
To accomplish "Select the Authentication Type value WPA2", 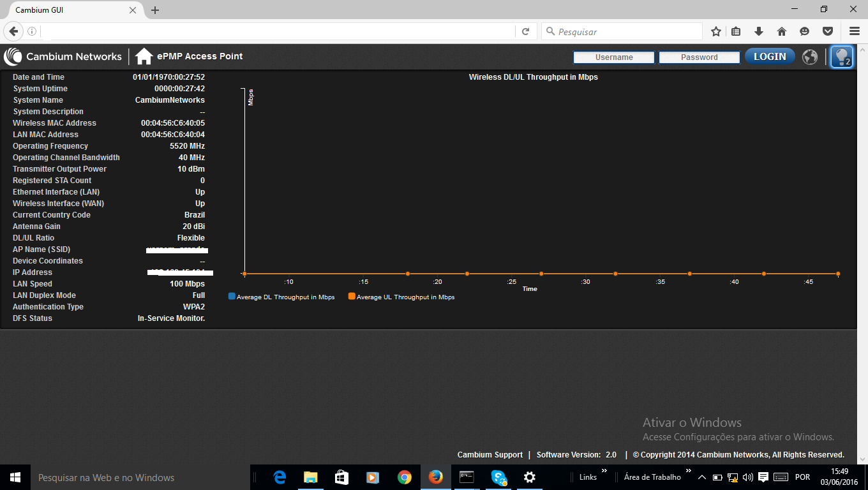I will [194, 307].
